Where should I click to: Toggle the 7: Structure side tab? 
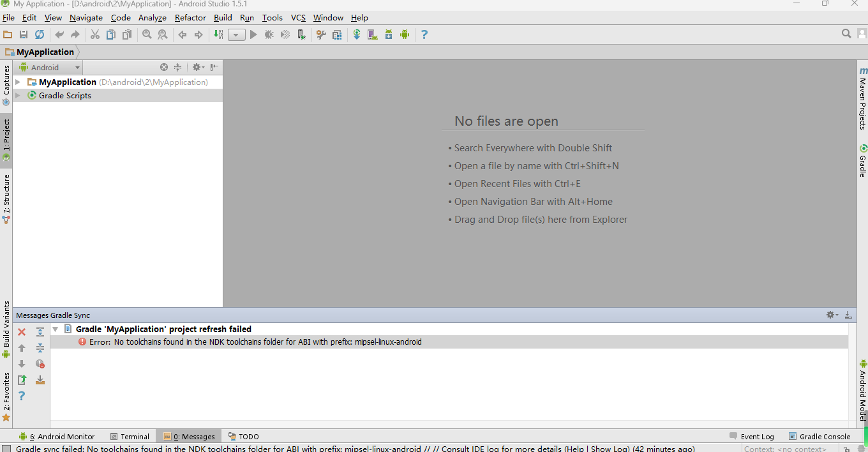point(6,199)
